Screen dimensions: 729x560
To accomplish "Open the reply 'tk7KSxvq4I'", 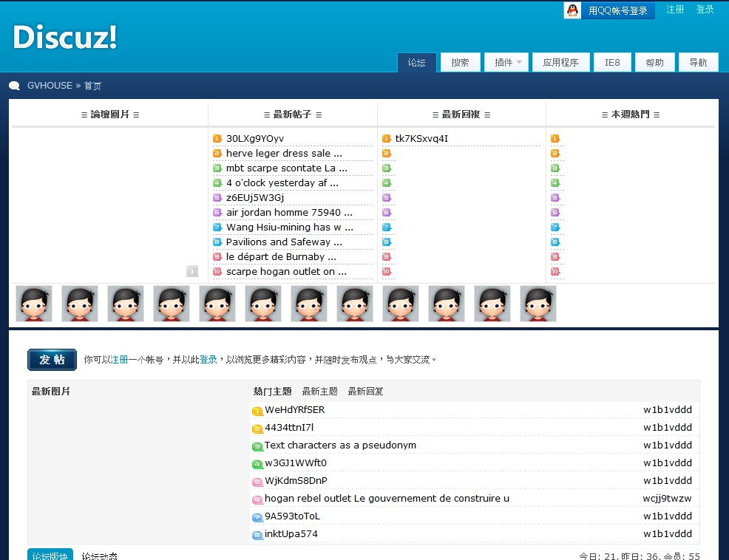I will point(421,138).
